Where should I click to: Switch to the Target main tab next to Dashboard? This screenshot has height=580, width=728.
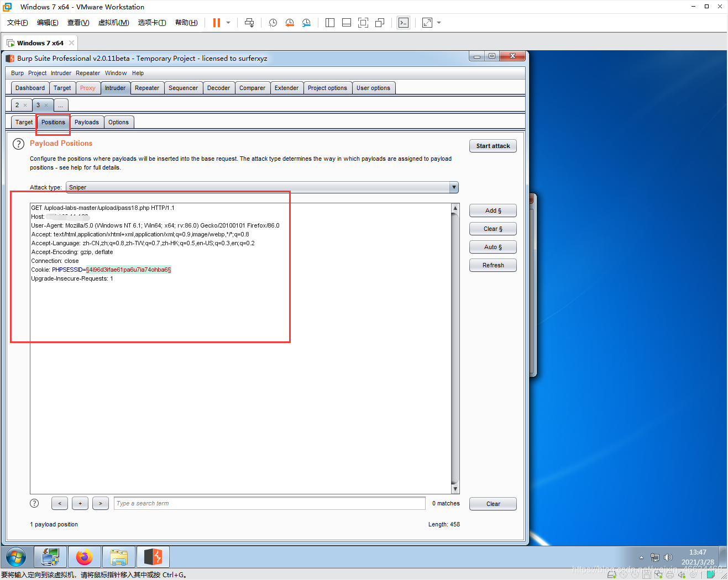(62, 88)
